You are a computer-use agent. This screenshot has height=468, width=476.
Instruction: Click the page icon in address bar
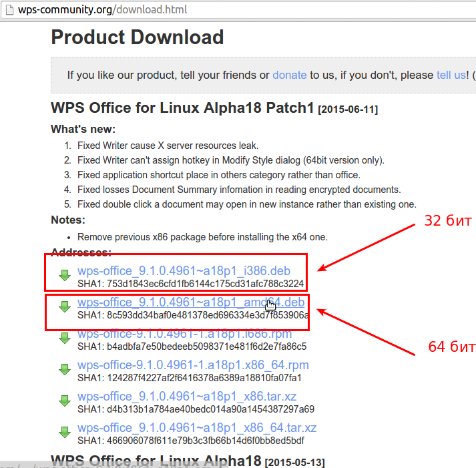(x=10, y=10)
